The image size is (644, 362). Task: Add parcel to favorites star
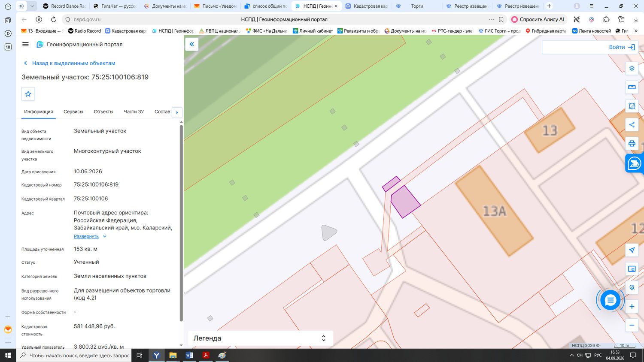pyautogui.click(x=28, y=94)
